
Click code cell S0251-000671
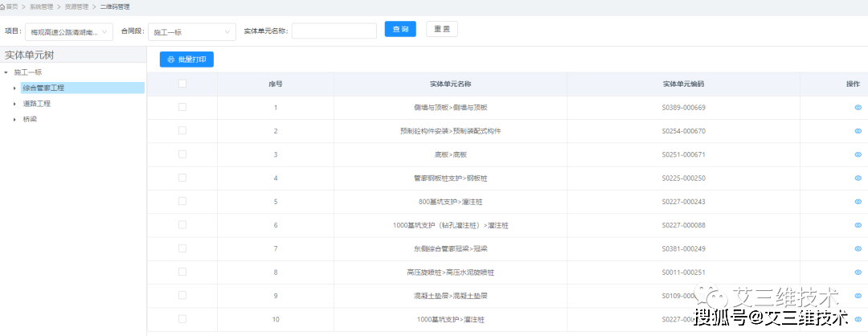click(684, 154)
